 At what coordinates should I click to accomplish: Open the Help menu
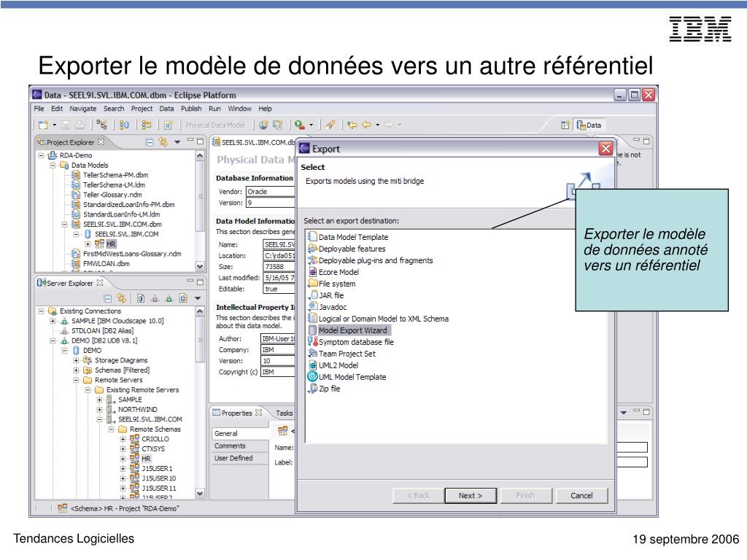pos(265,109)
